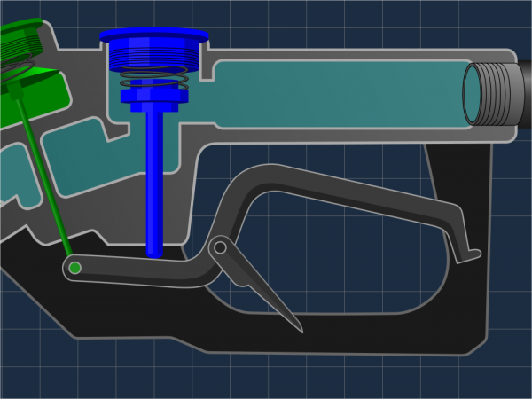The image size is (532, 399).
Task: Click the bottom tip of the blue stem
Action: (x=154, y=252)
